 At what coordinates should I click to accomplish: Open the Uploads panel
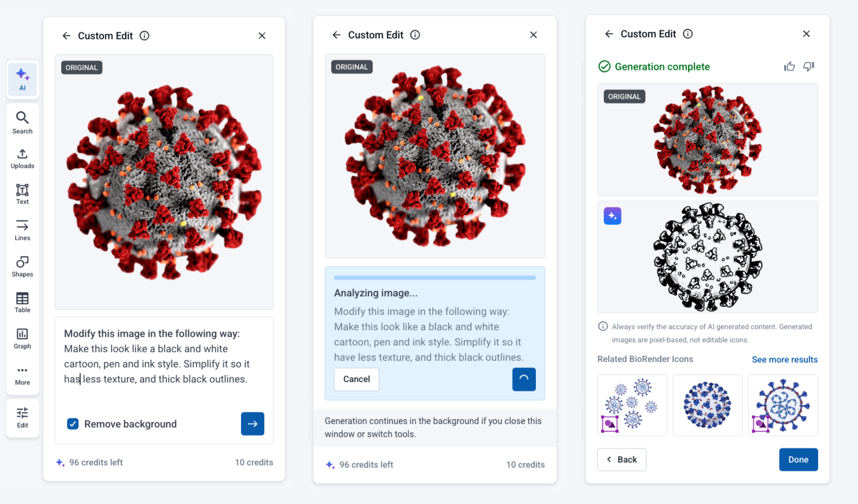coord(22,159)
